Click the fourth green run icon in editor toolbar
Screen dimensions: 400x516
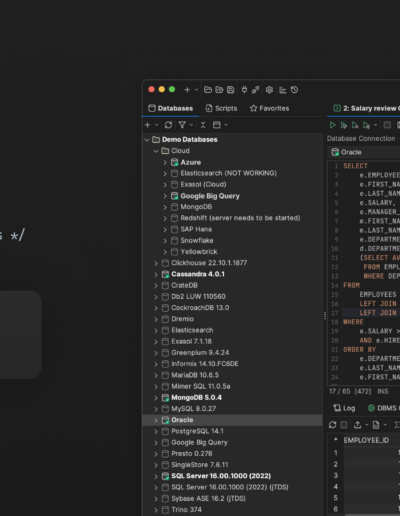(366, 125)
